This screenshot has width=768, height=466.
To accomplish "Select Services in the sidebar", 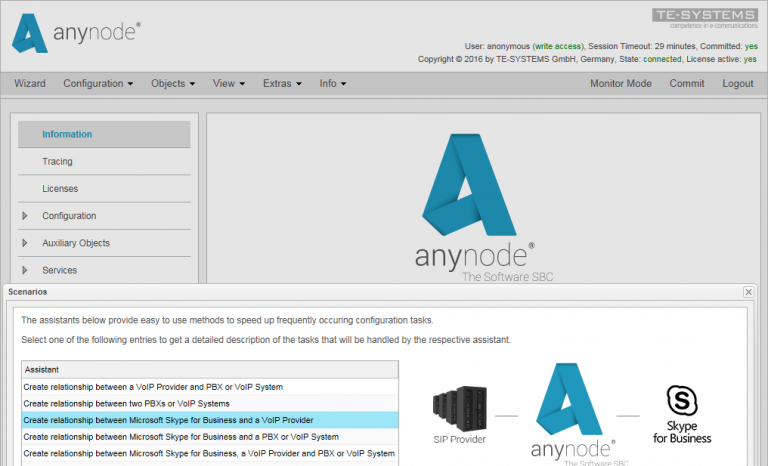I will pos(60,270).
